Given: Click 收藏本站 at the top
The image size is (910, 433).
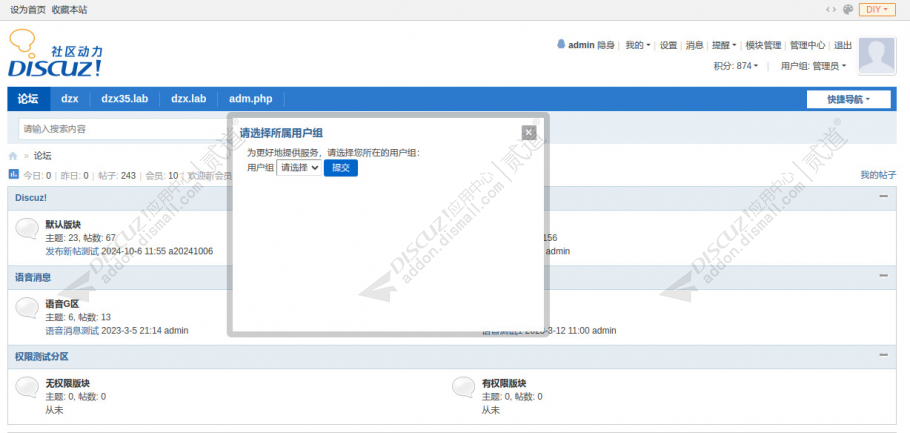Looking at the screenshot, I should pos(70,10).
